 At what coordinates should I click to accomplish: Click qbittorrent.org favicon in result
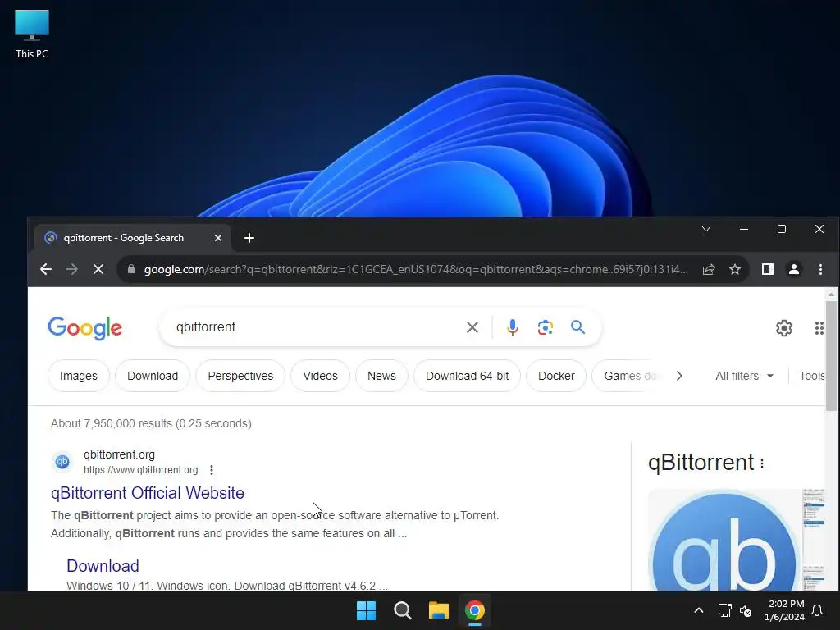pos(62,461)
